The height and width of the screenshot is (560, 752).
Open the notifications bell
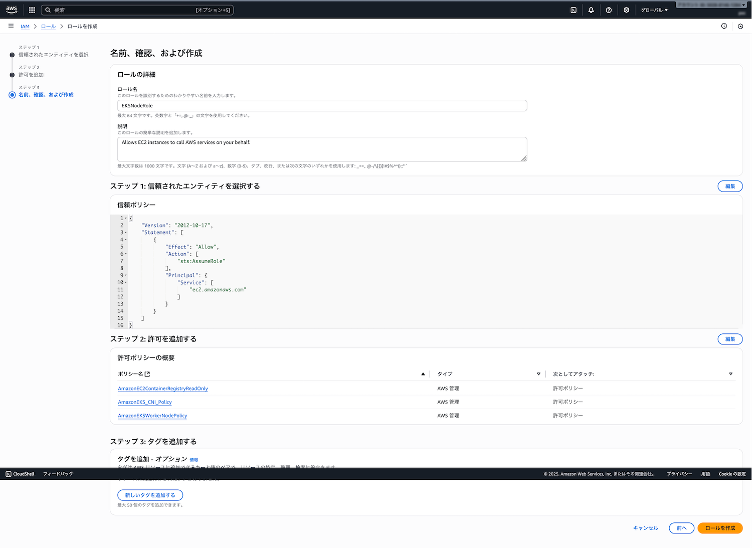click(591, 10)
